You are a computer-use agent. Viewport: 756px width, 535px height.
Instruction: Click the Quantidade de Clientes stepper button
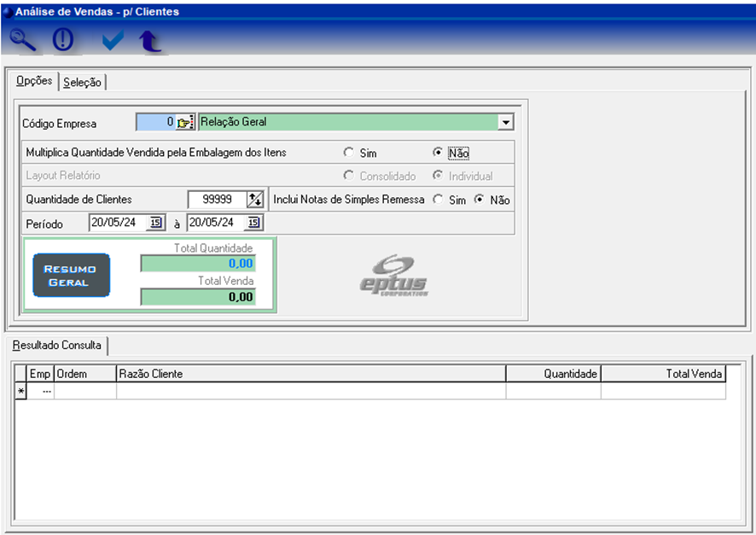[254, 200]
